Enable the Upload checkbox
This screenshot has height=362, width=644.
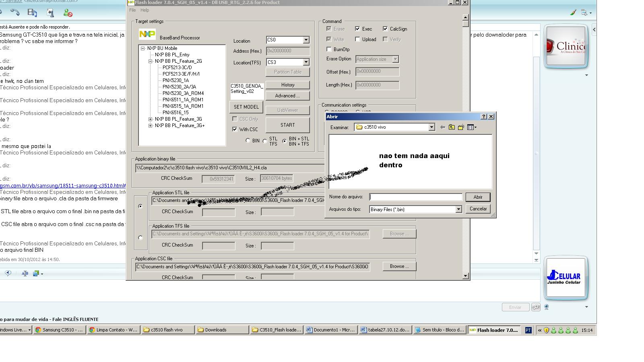[357, 39]
